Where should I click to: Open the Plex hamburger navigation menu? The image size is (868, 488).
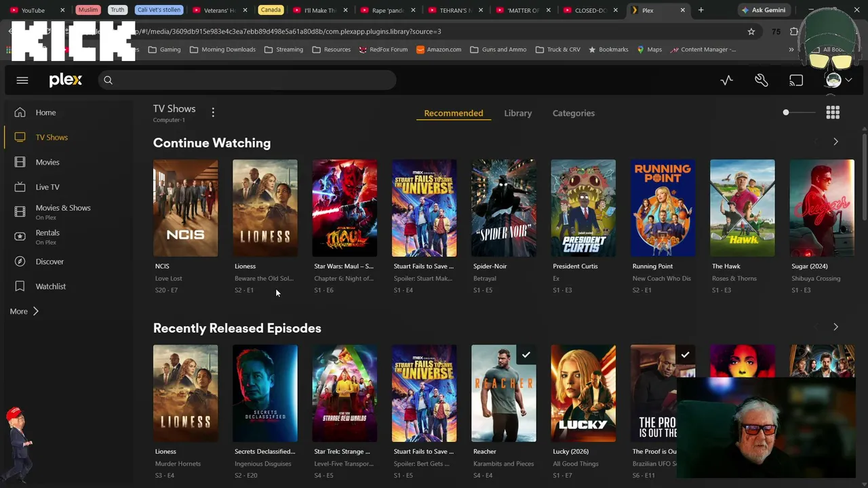(22, 80)
